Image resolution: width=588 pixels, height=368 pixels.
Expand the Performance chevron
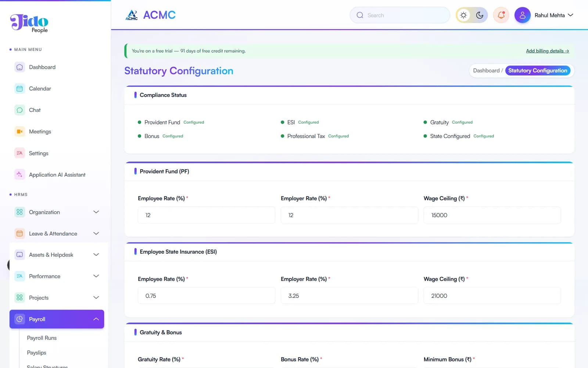click(x=96, y=276)
